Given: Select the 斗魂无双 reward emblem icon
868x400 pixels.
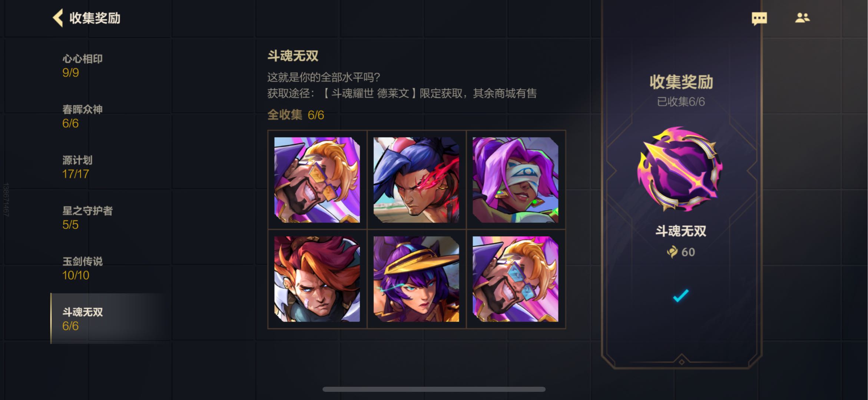Looking at the screenshot, I should (x=680, y=169).
